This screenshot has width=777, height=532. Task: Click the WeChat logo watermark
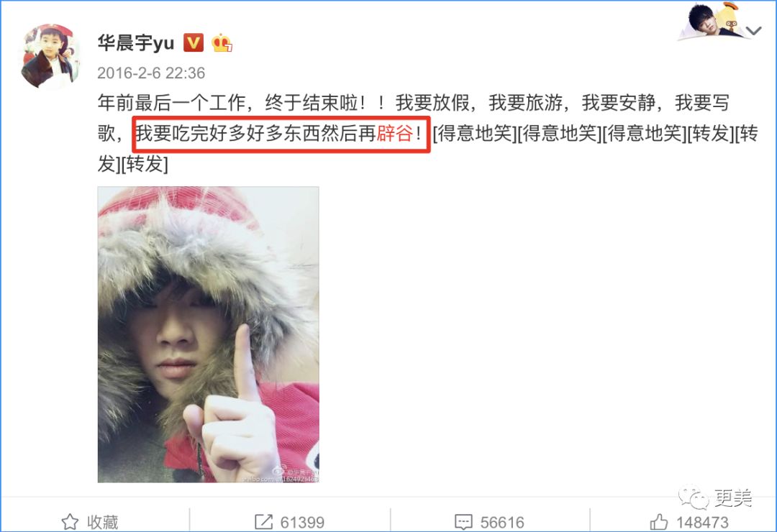[694, 497]
